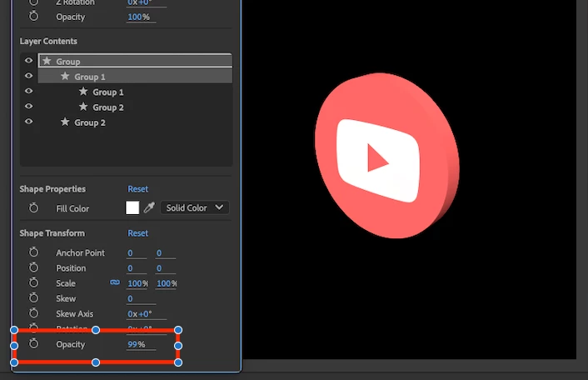This screenshot has height=380, width=588.
Task: Click the second Anchor Point value field
Action: pos(166,252)
